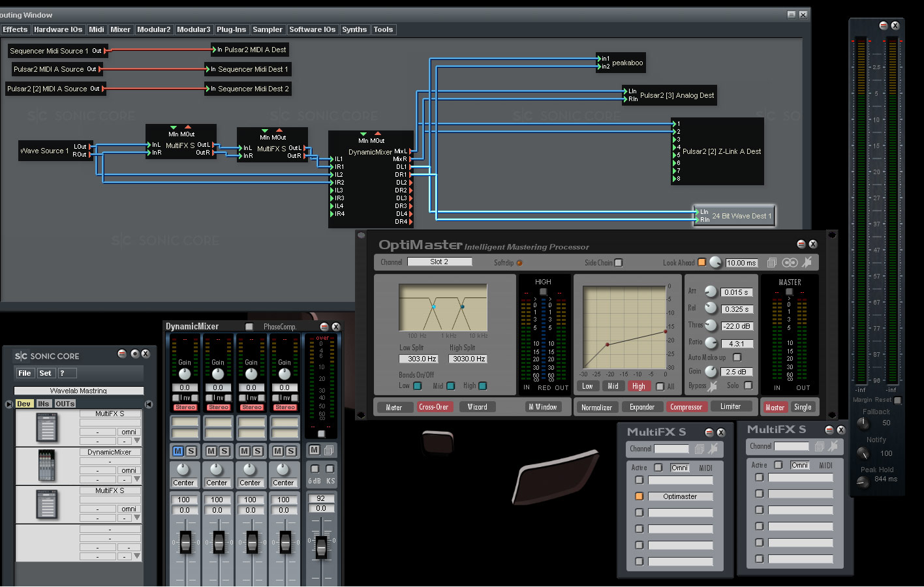The width and height of the screenshot is (924, 587).
Task: Disable the Optimaster slot in MultiFX S
Action: (x=639, y=496)
